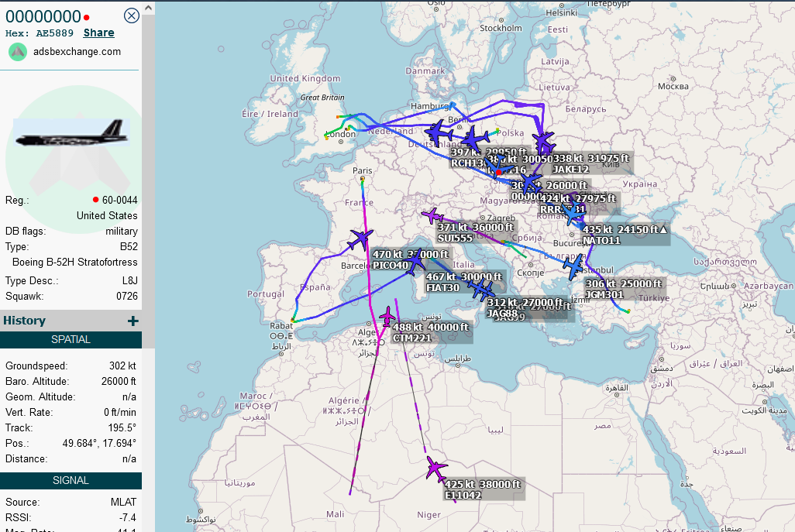Click the Stockholm city label on map

point(501,29)
